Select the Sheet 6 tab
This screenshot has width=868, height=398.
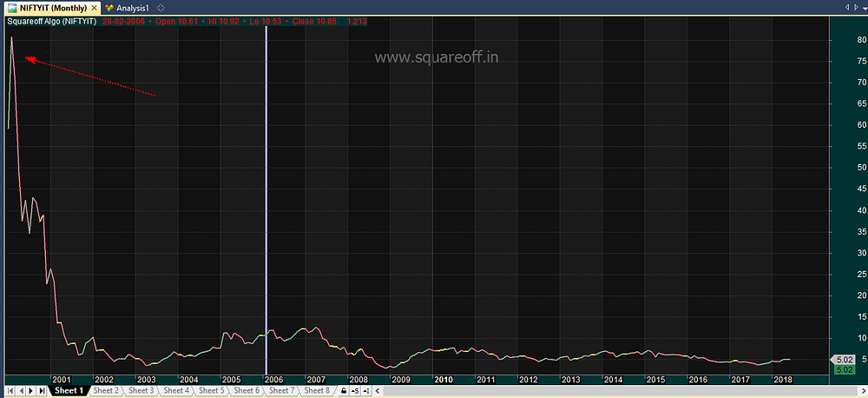(247, 391)
